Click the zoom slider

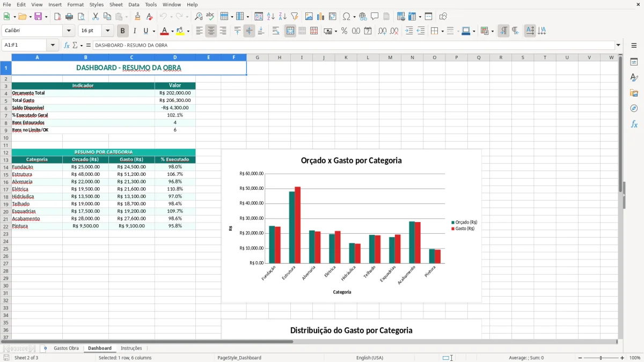click(601, 358)
